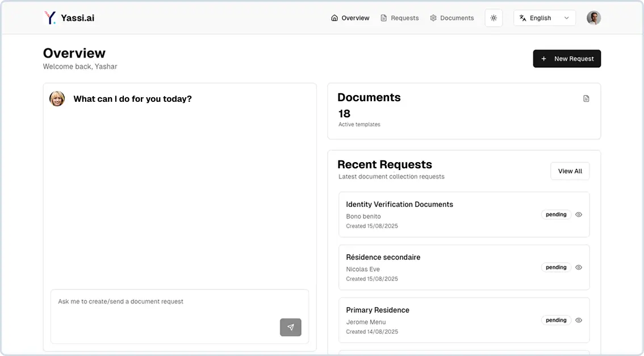Click 'Latest document collection requests' subtitle
The height and width of the screenshot is (356, 644).
pyautogui.click(x=391, y=177)
